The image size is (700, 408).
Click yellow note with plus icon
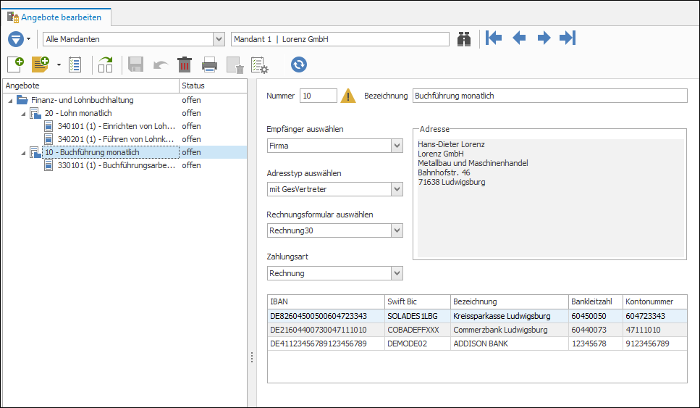(x=40, y=65)
